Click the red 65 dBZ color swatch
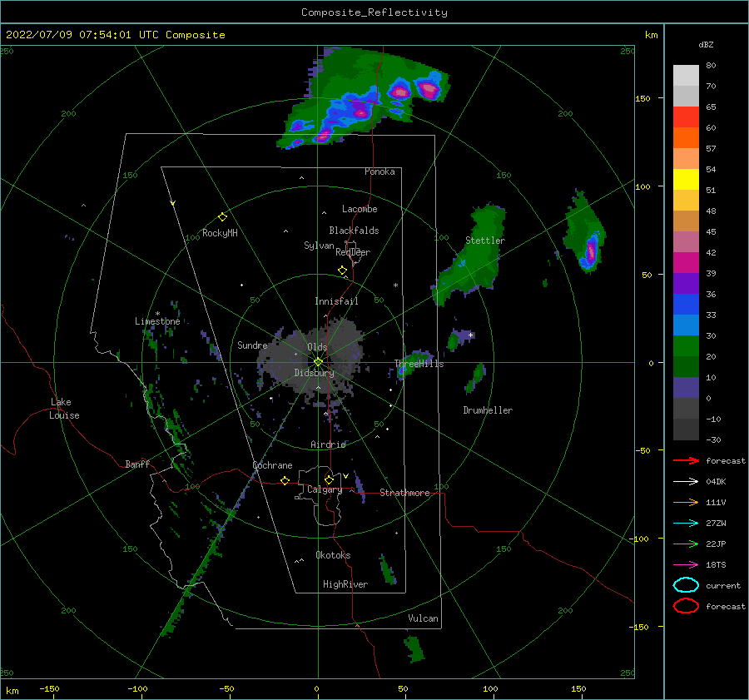This screenshot has width=749, height=700. (x=686, y=117)
